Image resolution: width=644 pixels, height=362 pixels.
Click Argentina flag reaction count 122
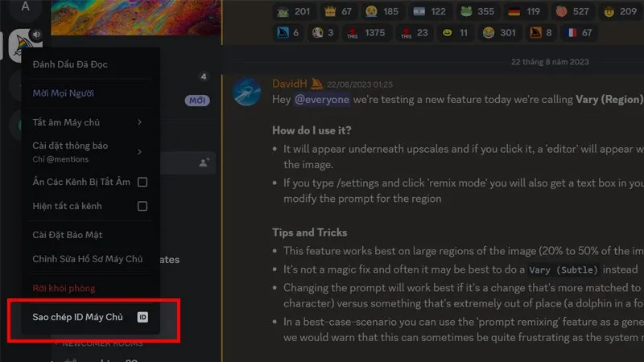[x=430, y=11]
